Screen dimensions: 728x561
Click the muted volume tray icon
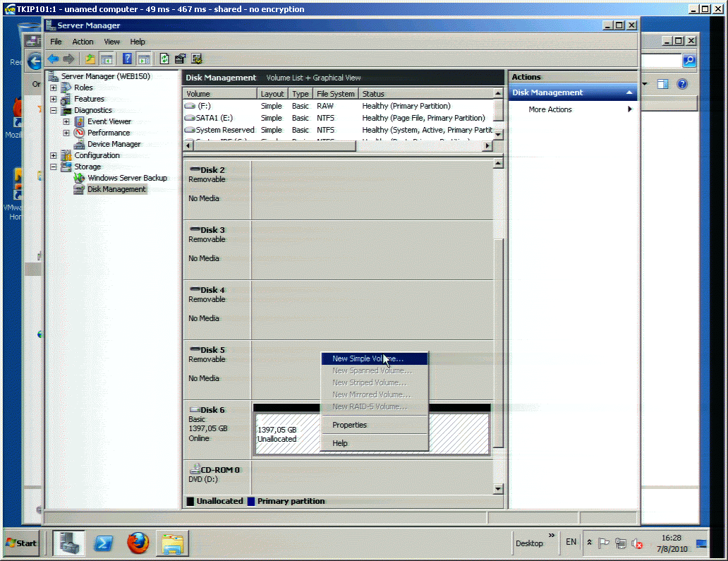637,543
